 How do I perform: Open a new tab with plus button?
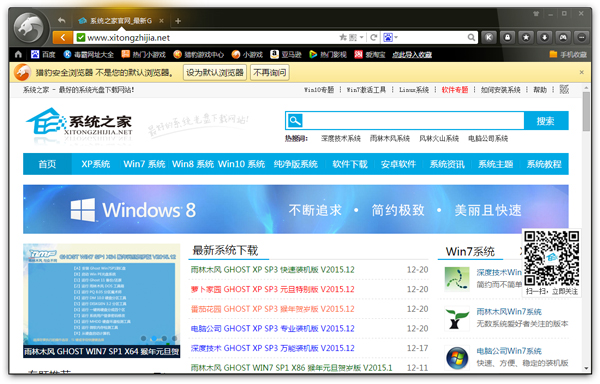pos(178,21)
